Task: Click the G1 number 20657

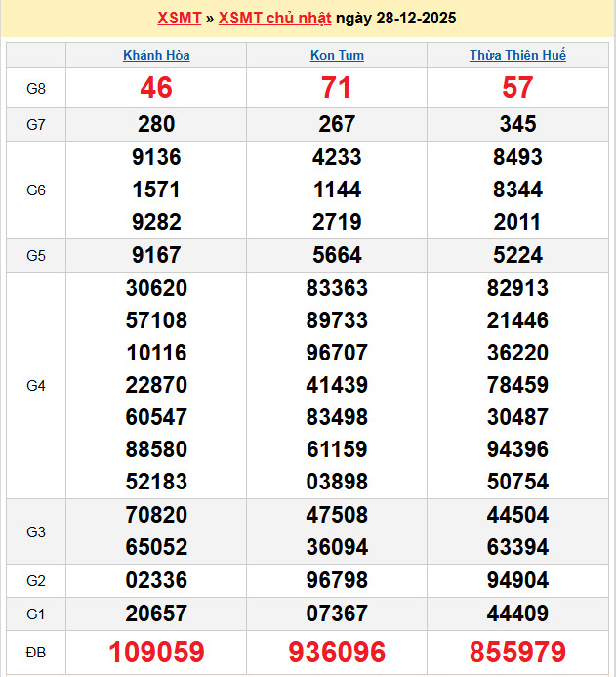Action: 156,614
